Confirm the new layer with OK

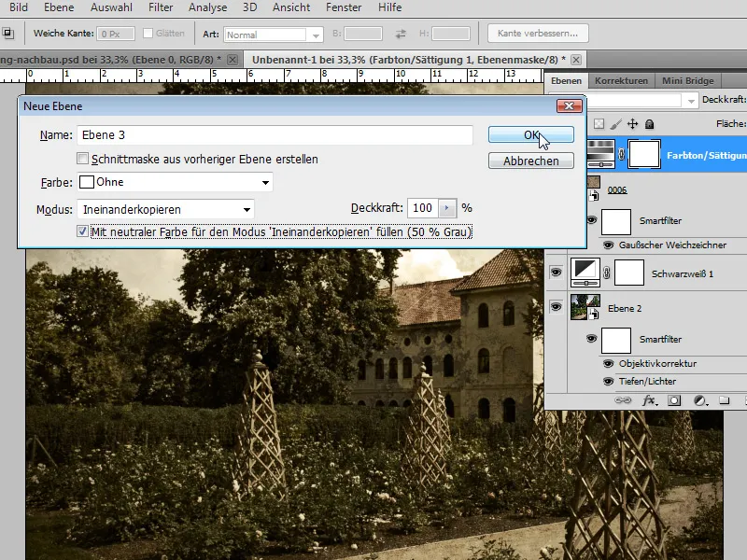point(530,134)
